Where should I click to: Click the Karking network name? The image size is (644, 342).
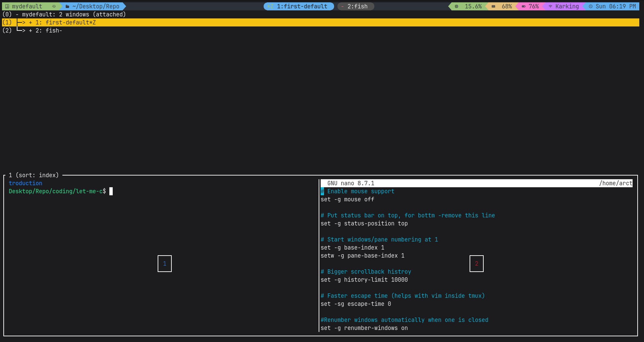click(x=567, y=6)
